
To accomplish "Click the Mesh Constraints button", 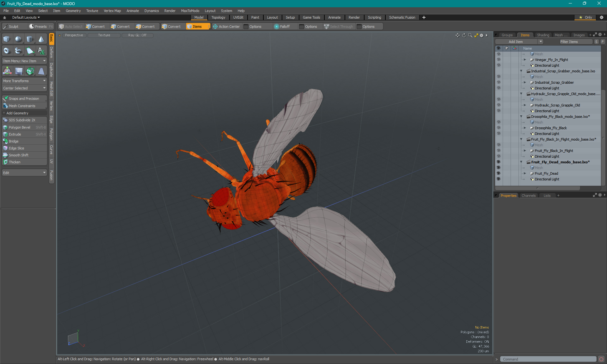I will (22, 105).
